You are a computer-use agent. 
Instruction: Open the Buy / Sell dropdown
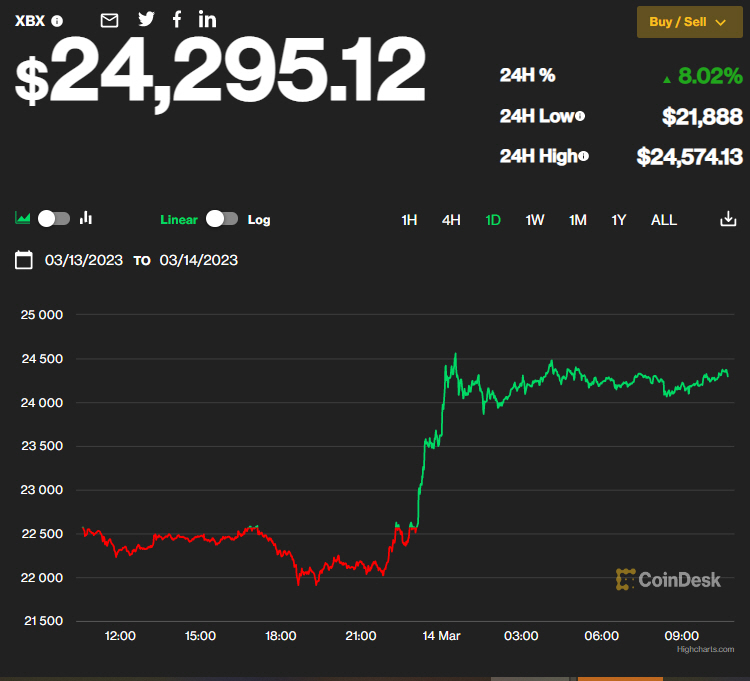tap(689, 22)
